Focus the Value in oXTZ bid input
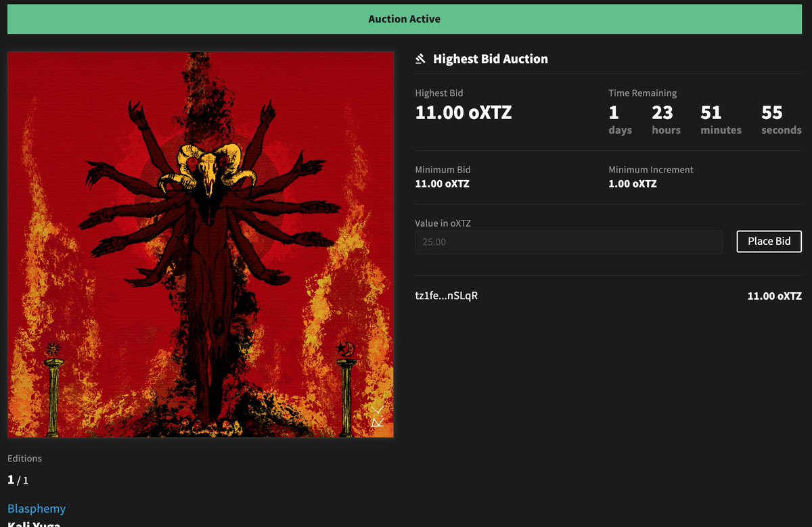 568,242
